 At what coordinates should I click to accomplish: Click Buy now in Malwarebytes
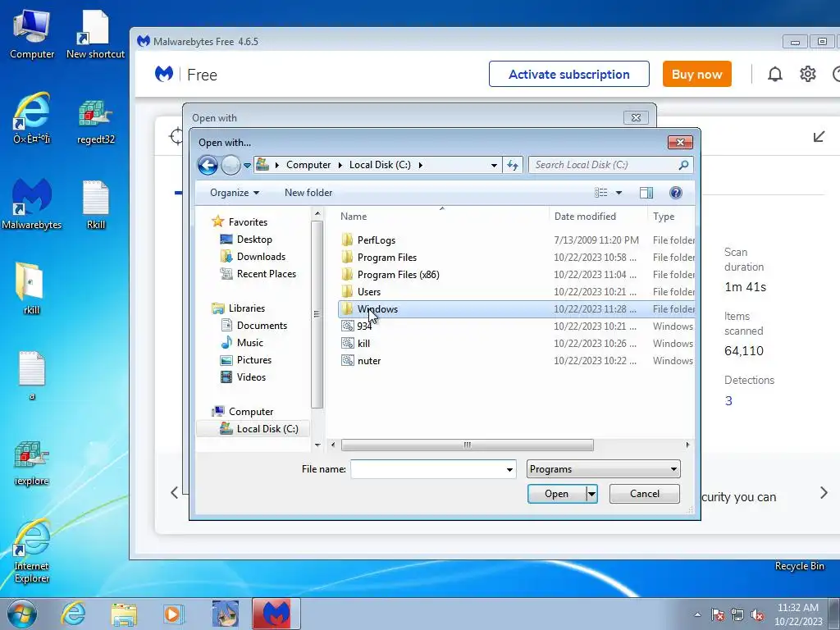point(697,75)
